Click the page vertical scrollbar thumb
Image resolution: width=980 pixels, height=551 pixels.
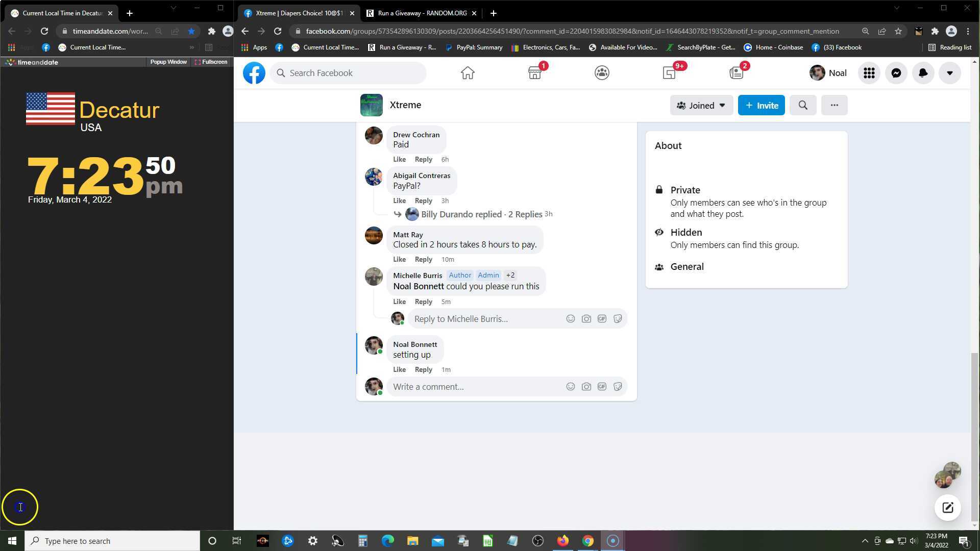pos(974,436)
